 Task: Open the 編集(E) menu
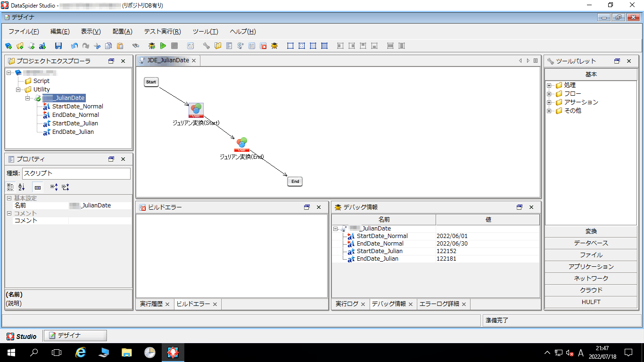point(60,32)
